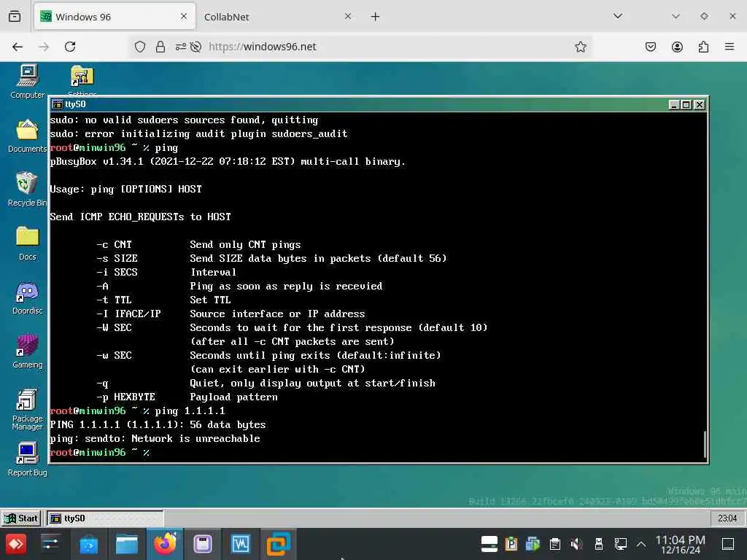Open Package Manager from the desktop

click(27, 409)
